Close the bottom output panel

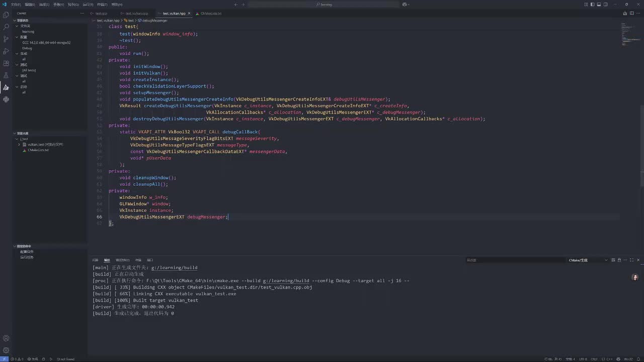638,260
